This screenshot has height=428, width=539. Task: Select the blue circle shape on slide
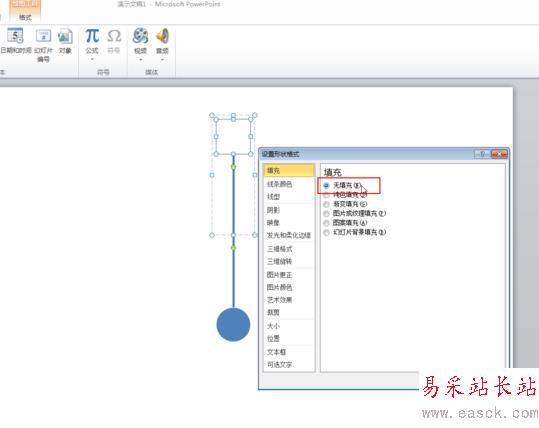click(x=233, y=325)
